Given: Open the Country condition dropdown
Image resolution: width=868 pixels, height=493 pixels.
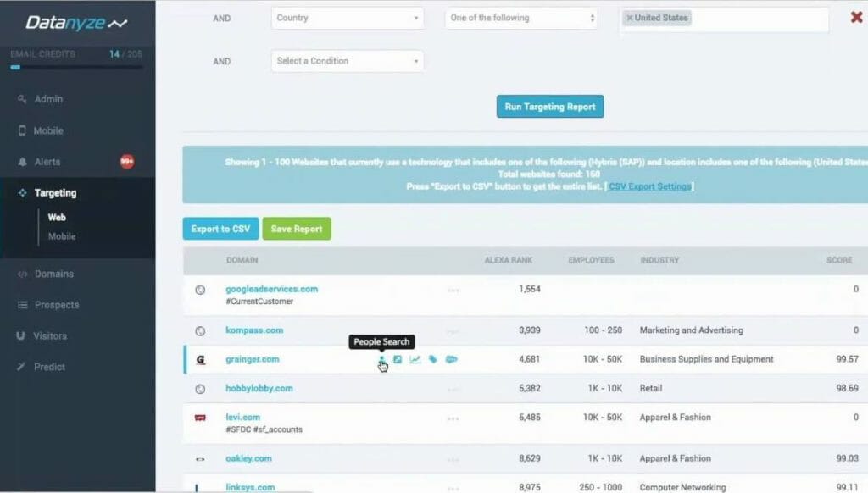Looking at the screenshot, I should [348, 18].
